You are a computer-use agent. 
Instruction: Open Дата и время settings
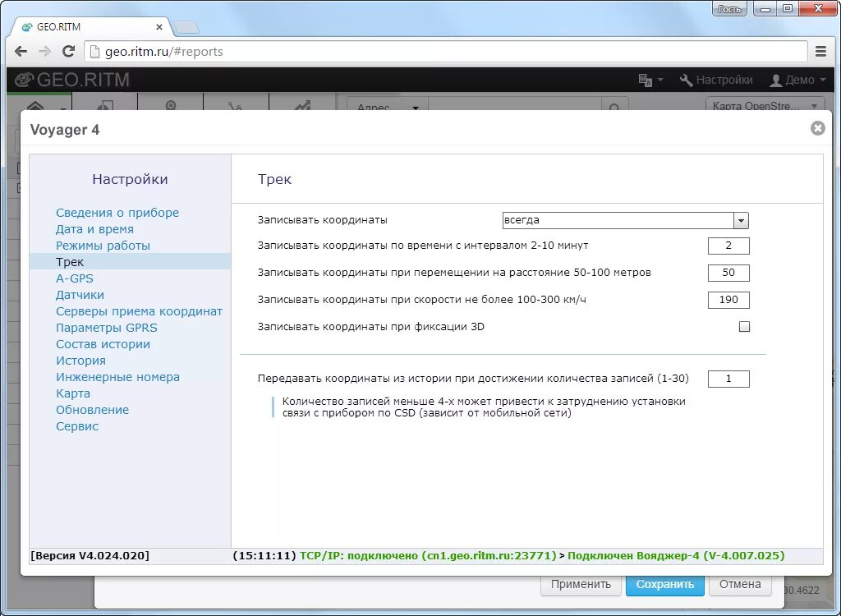(x=94, y=229)
